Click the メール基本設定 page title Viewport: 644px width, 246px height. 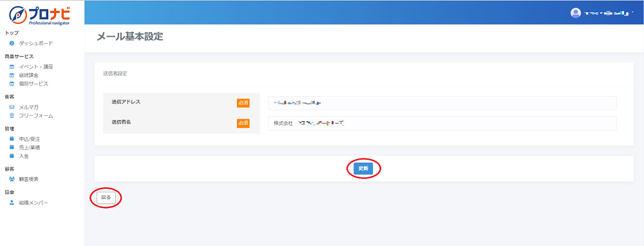[130, 37]
